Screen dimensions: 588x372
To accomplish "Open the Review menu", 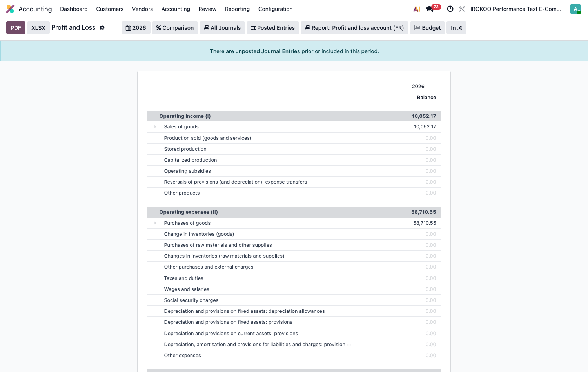I will pyautogui.click(x=207, y=9).
